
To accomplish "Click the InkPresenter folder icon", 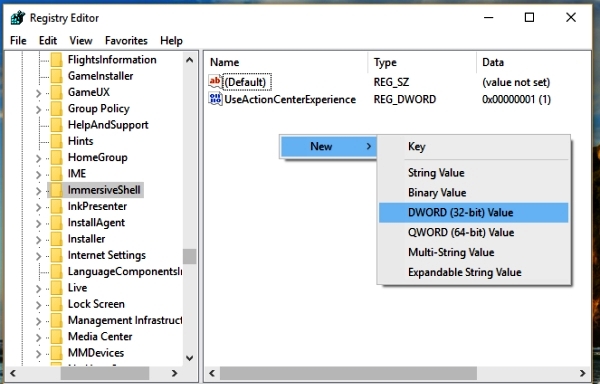I will (56, 207).
